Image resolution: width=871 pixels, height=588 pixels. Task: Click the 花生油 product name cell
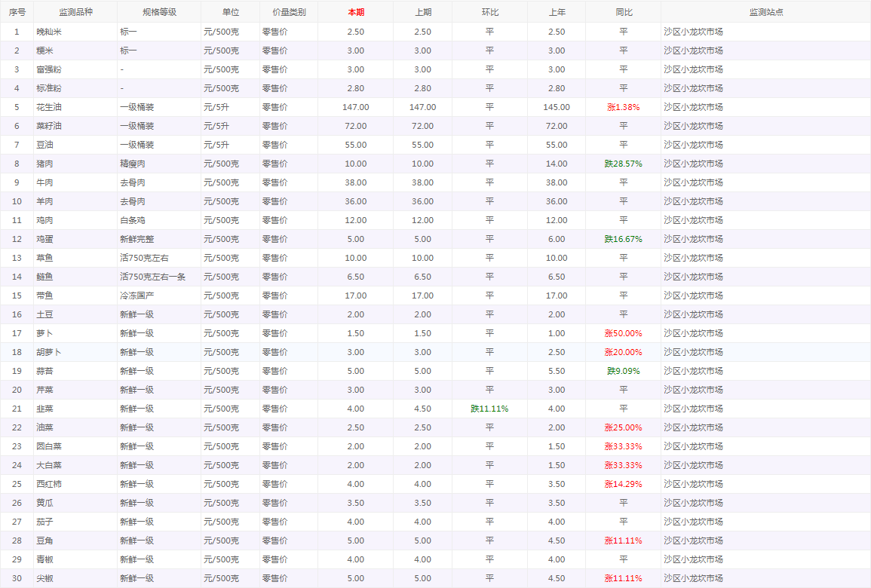tap(49, 107)
